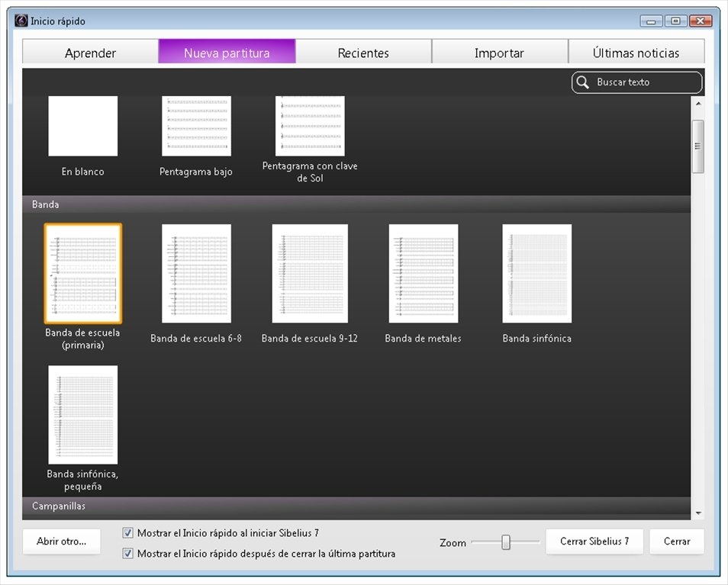Viewport: 728px width, 585px height.
Task: Select the Banda de escuela 9-12 template
Action: point(310,274)
